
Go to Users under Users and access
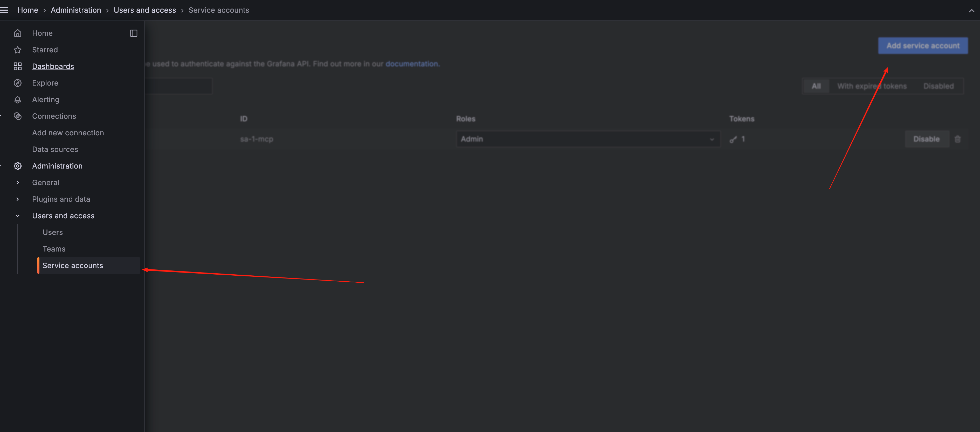tap(52, 232)
